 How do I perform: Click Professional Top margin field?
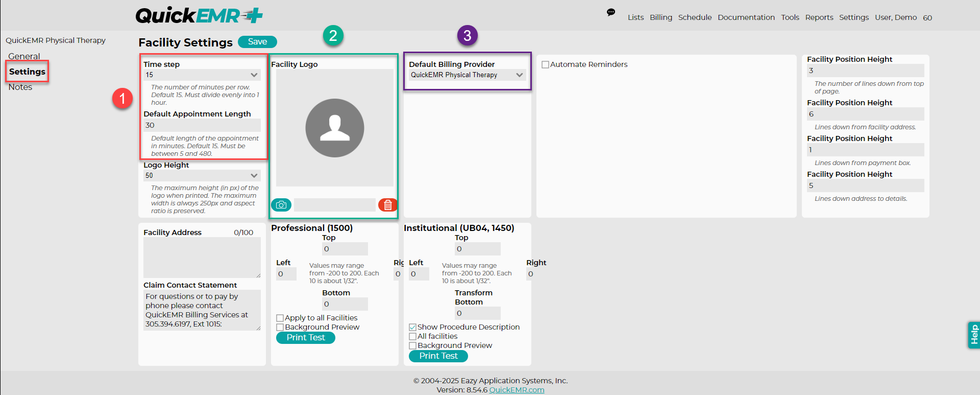click(x=345, y=249)
